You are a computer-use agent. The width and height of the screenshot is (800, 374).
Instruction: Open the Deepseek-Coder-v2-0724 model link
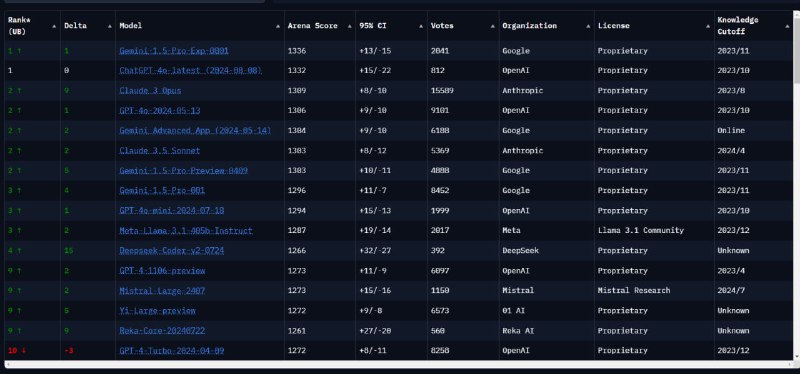pyautogui.click(x=171, y=251)
